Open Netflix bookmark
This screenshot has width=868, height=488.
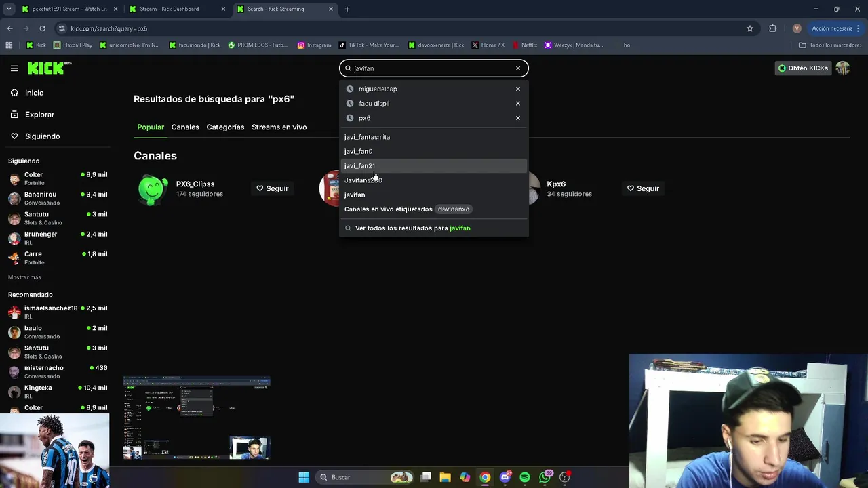tap(525, 45)
